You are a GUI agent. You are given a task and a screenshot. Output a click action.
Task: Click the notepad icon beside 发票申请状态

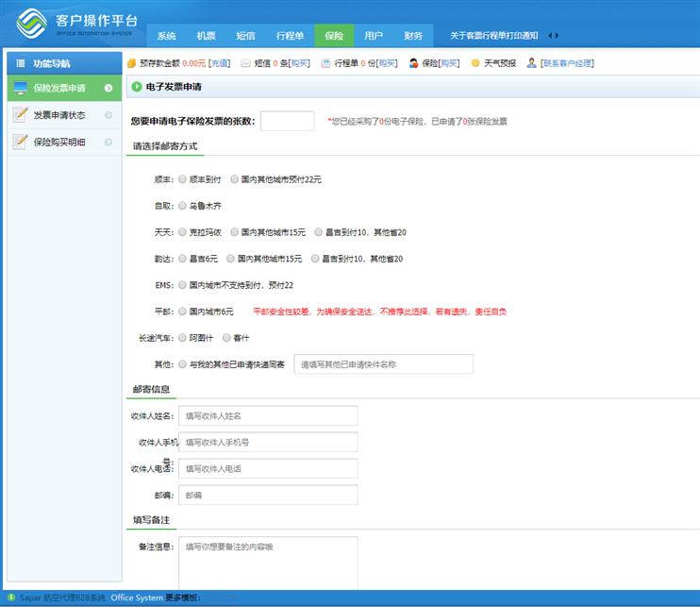20,115
